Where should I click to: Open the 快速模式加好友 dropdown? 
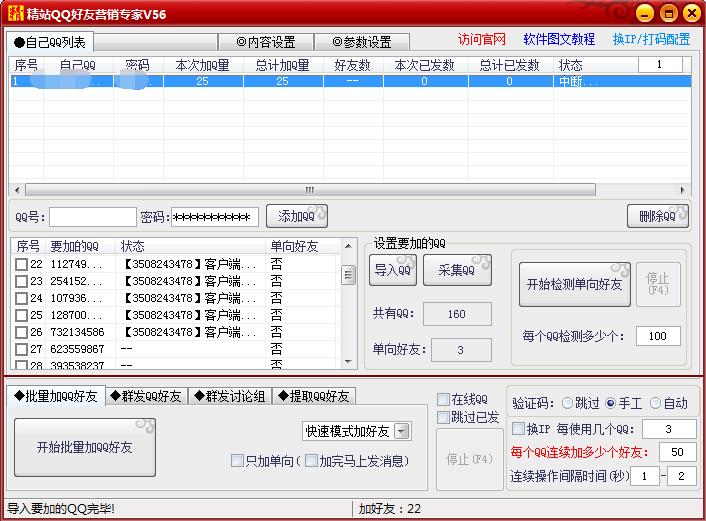click(x=401, y=431)
